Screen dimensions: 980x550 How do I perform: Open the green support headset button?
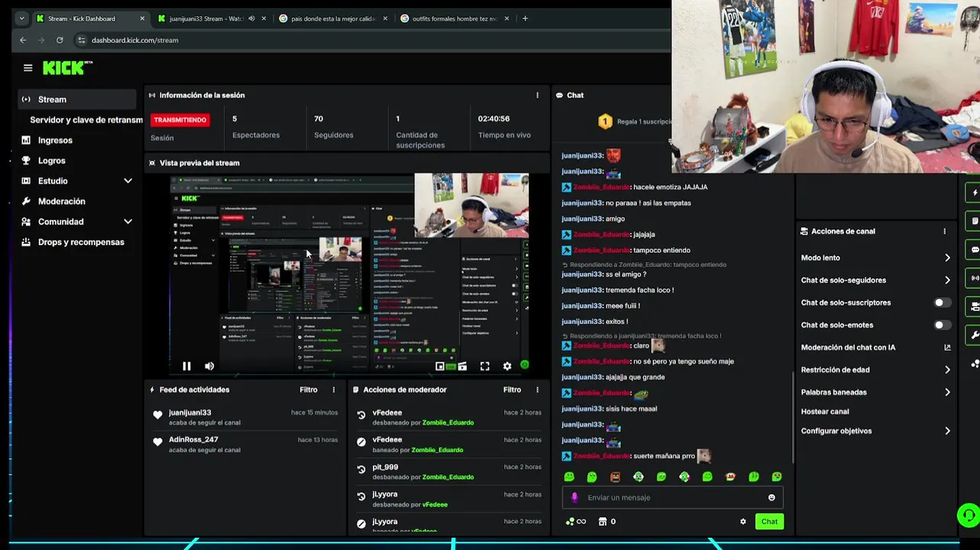[968, 515]
